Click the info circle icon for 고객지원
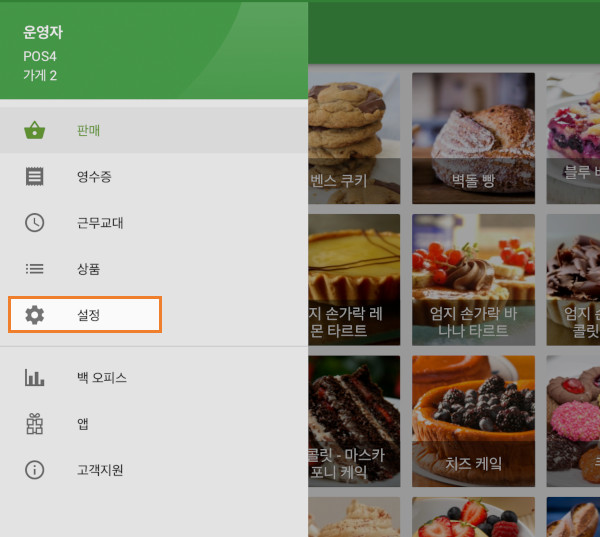The height and width of the screenshot is (537, 600). [x=34, y=470]
